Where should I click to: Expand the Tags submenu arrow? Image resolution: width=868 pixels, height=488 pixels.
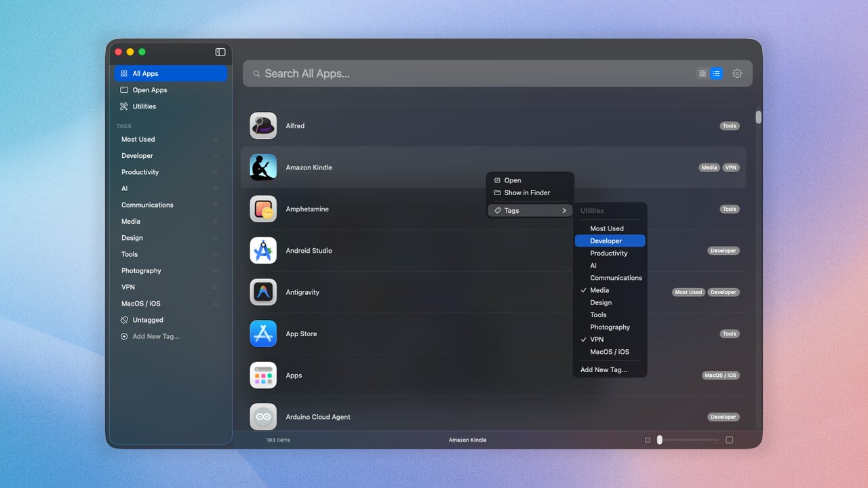(564, 211)
